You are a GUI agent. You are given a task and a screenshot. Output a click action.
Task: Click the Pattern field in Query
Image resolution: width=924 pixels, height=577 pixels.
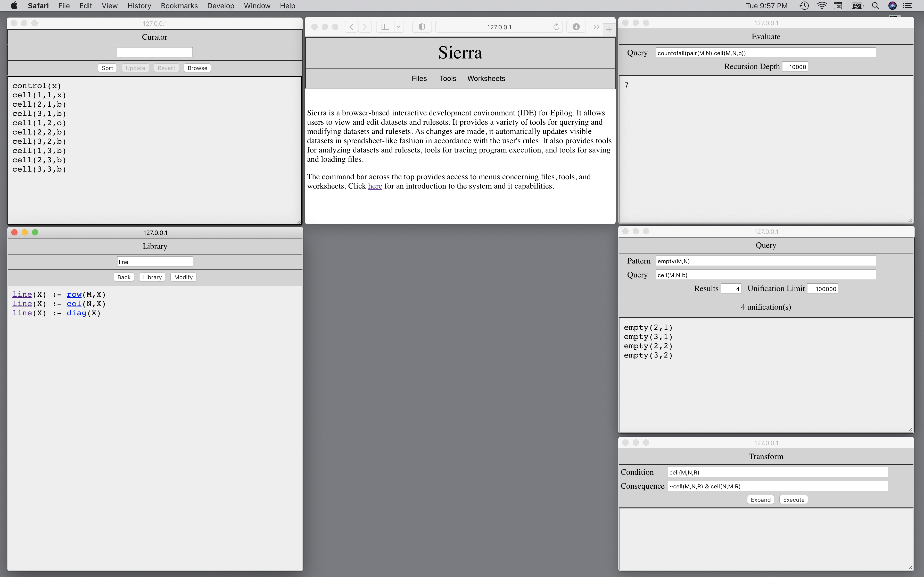pyautogui.click(x=765, y=261)
